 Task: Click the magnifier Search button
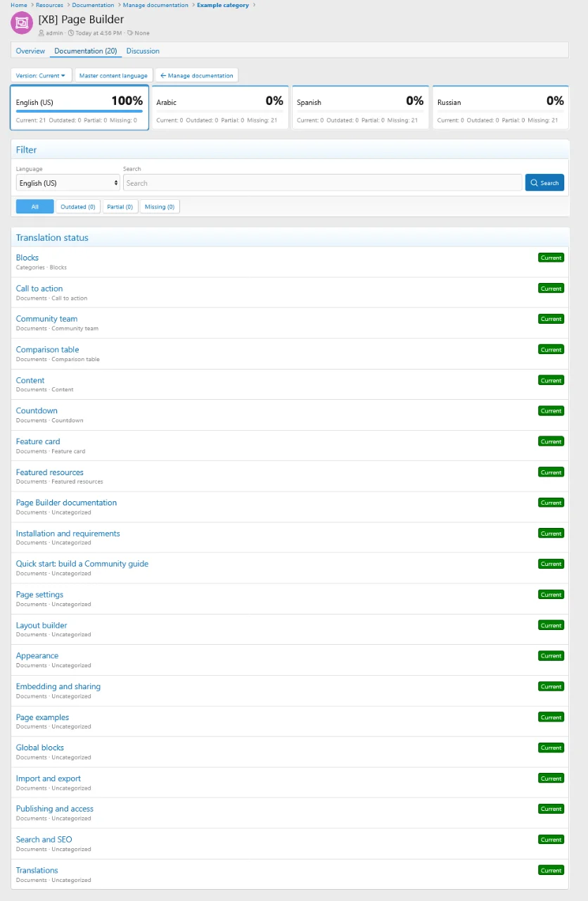click(x=544, y=183)
